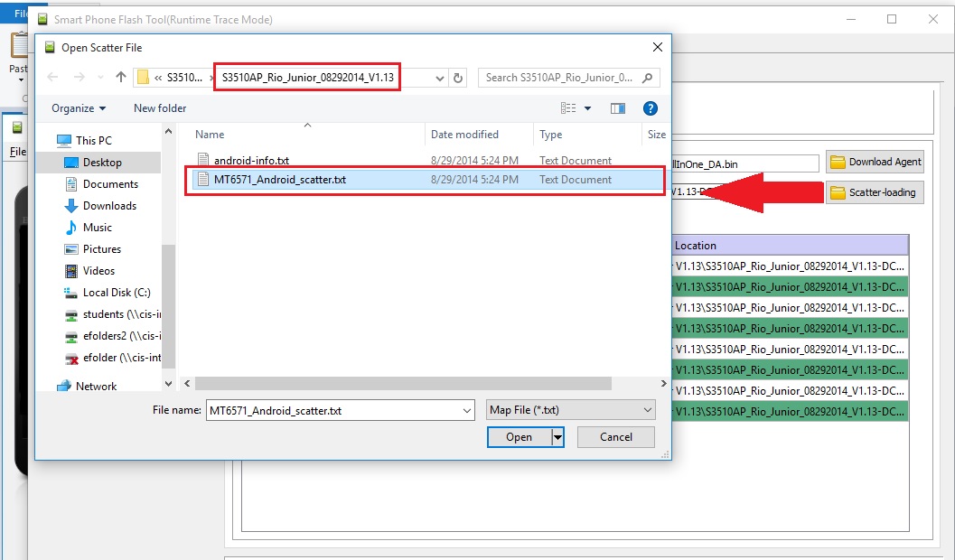
Task: Expand the address path dropdown
Action: (x=440, y=78)
